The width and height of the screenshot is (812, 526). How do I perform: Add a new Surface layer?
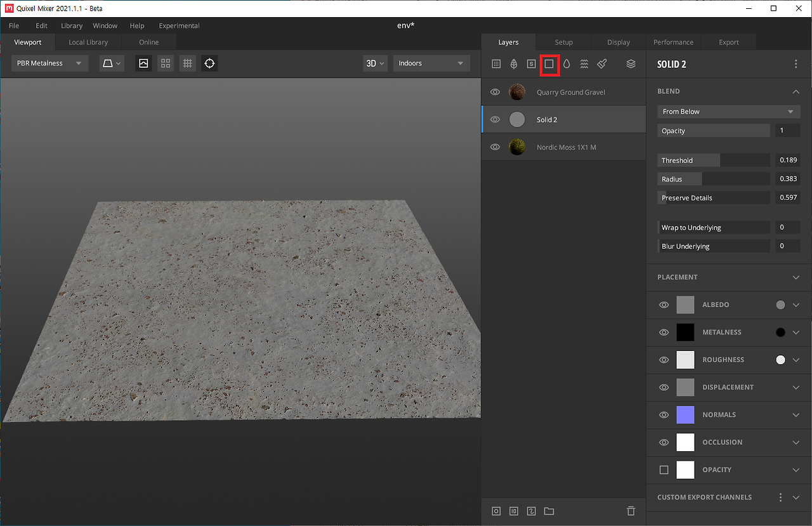(x=495, y=63)
